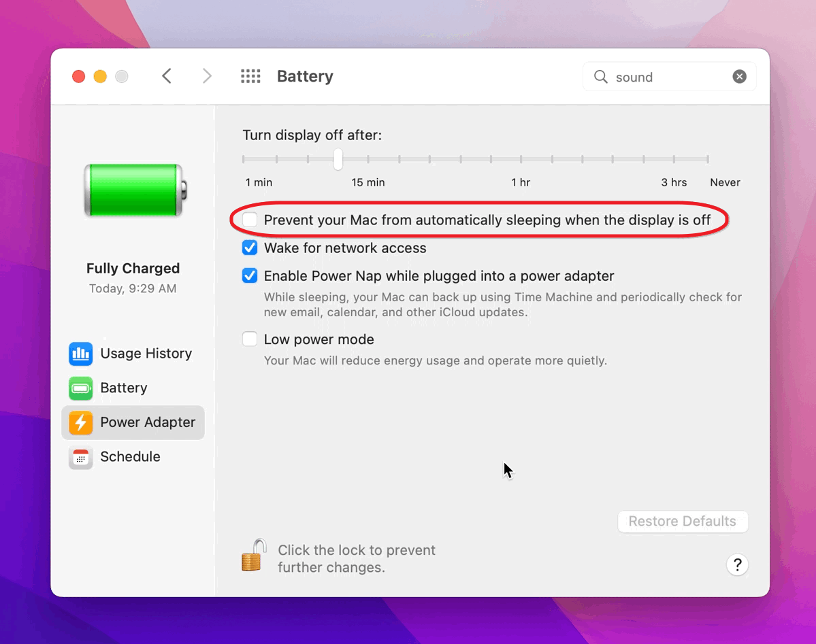
Task: Switch to the Battery pane
Action: click(124, 388)
